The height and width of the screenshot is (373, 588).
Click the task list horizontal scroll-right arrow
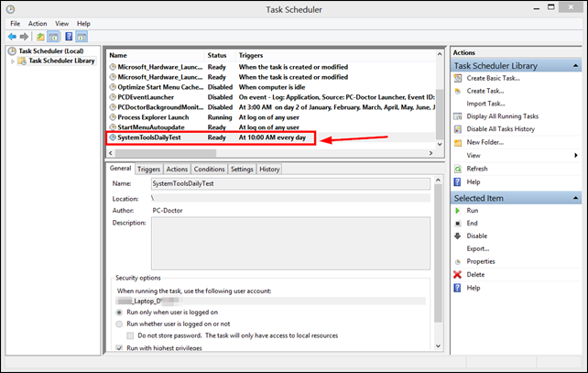(430, 153)
